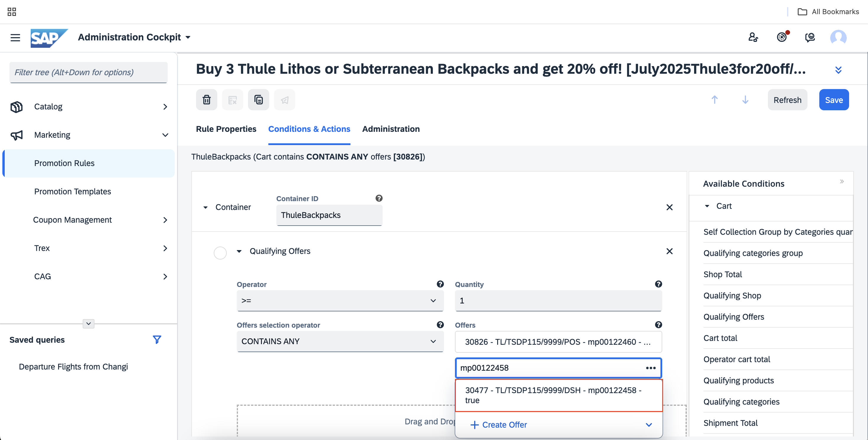Expand the Catalog tree item
The width and height of the screenshot is (868, 440).
click(x=88, y=107)
